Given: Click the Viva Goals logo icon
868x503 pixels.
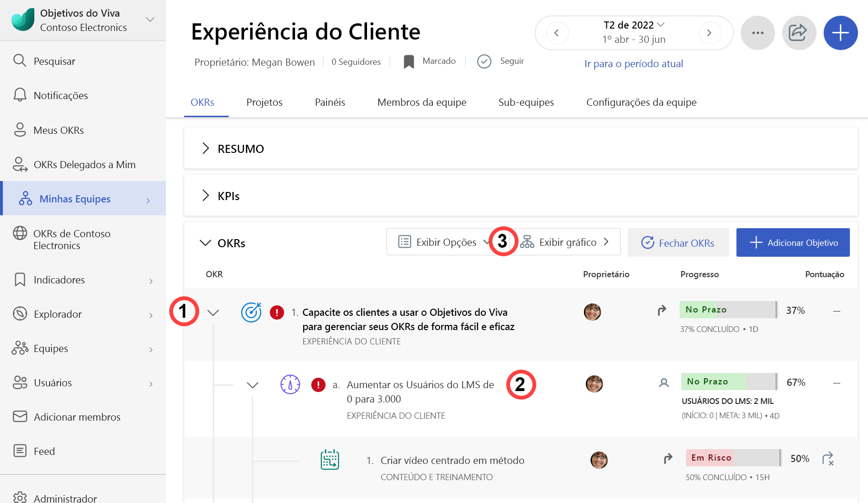Looking at the screenshot, I should (22, 20).
